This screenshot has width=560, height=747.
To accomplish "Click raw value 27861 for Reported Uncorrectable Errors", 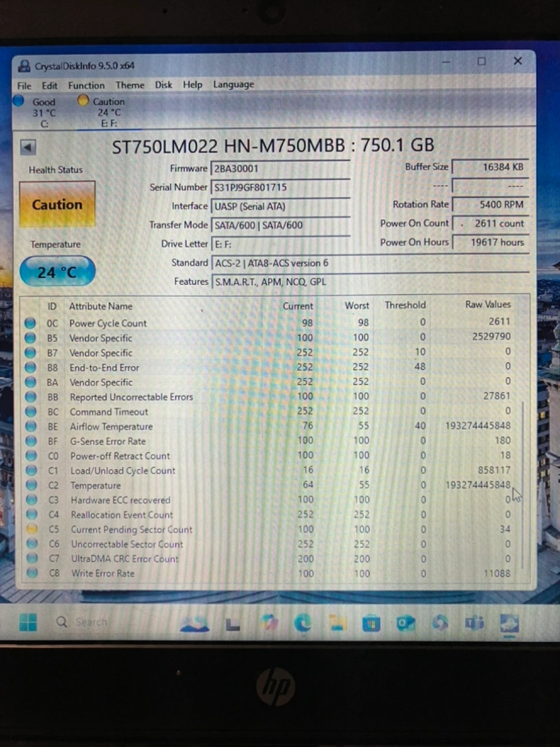I will click(497, 396).
